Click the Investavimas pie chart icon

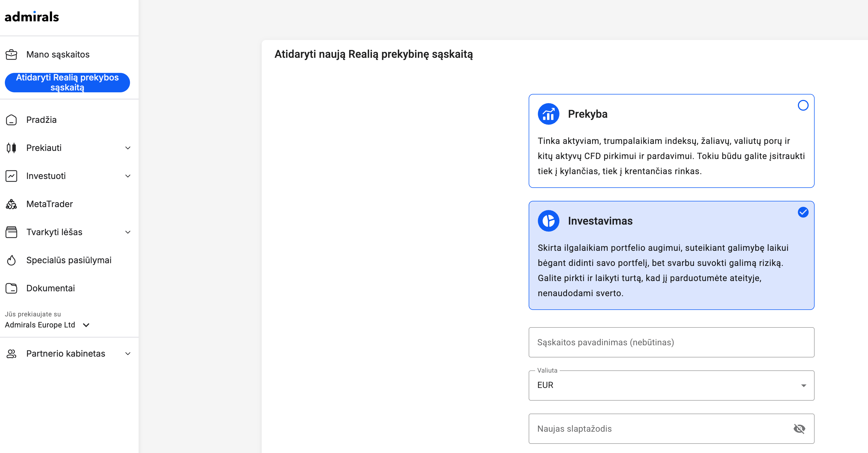point(549,221)
